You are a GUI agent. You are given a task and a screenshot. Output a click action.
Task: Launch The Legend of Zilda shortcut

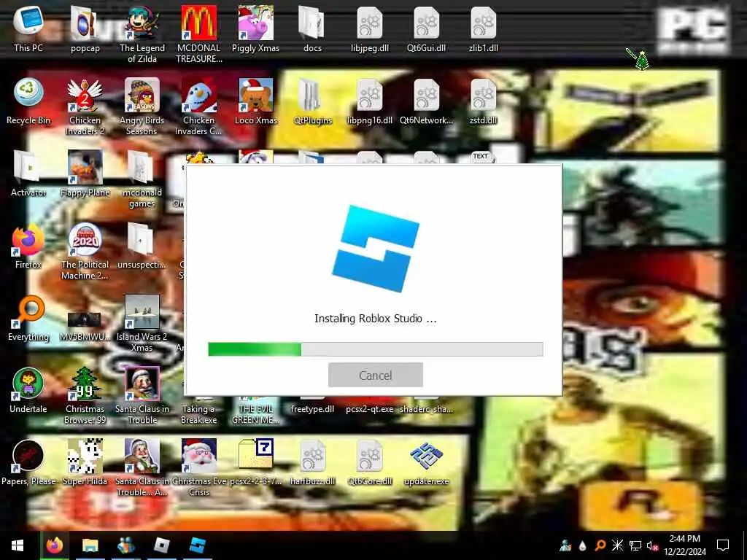[x=142, y=34]
